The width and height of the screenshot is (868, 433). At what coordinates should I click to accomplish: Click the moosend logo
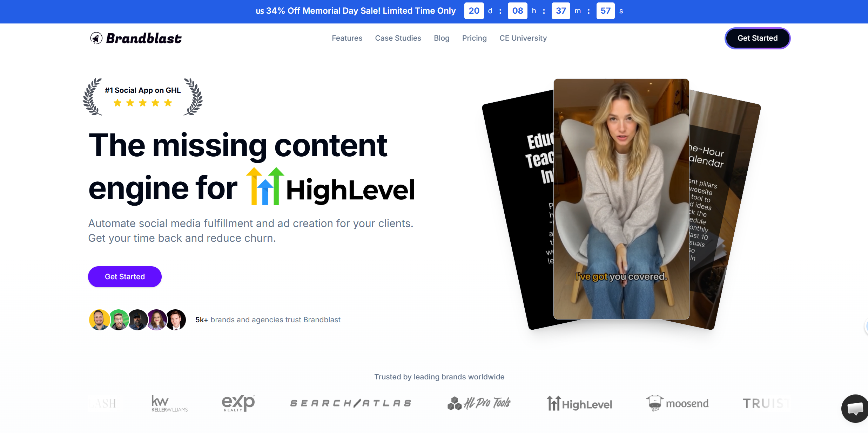[677, 403]
